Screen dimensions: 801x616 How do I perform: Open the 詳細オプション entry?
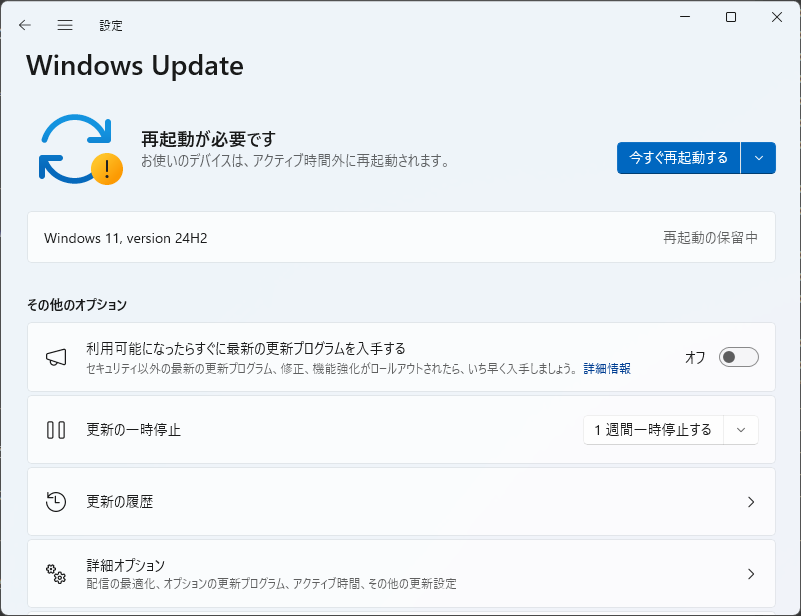coord(402,574)
